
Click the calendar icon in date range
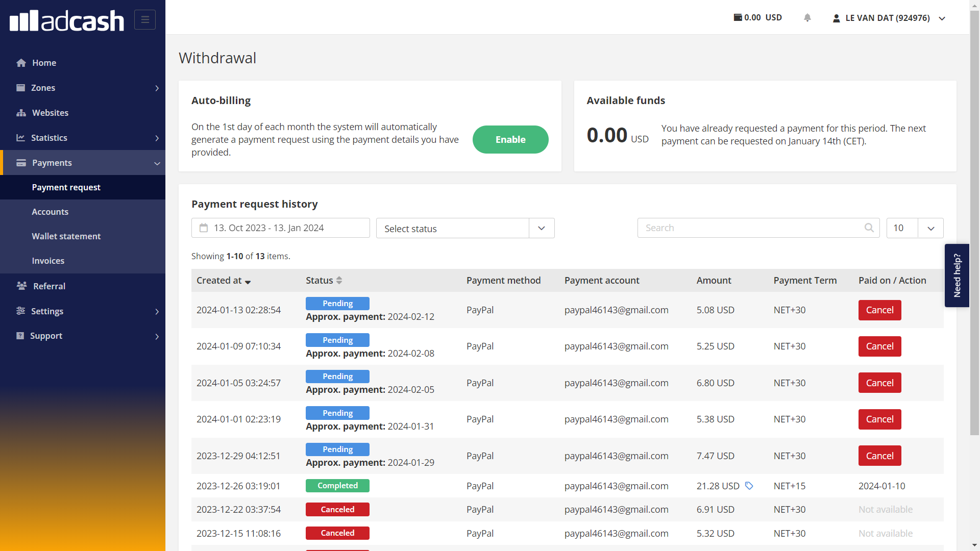click(204, 228)
